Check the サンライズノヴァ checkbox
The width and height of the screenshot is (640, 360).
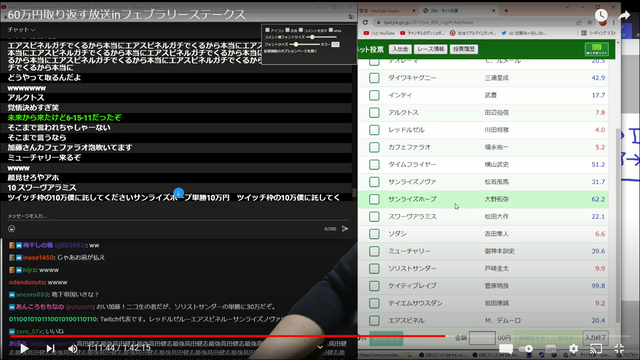click(374, 182)
